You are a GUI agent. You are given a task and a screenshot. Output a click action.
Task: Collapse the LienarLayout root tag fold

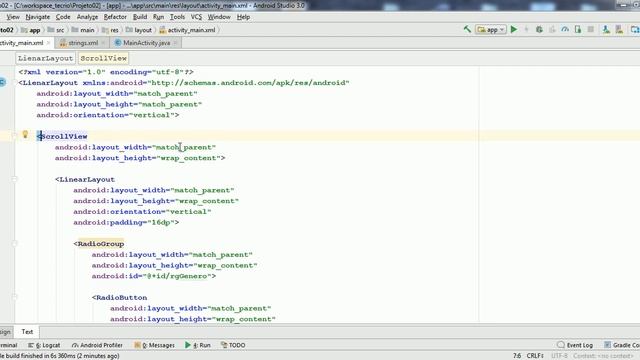(x=15, y=82)
